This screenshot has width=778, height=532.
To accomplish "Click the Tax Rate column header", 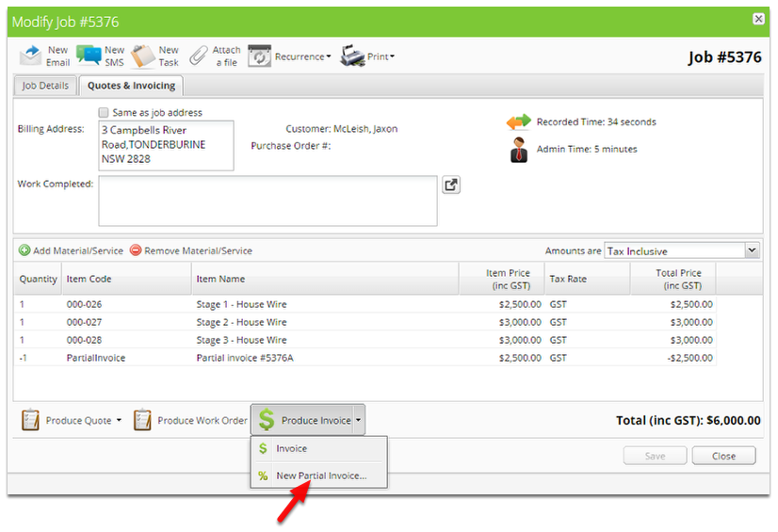I will click(x=588, y=279).
